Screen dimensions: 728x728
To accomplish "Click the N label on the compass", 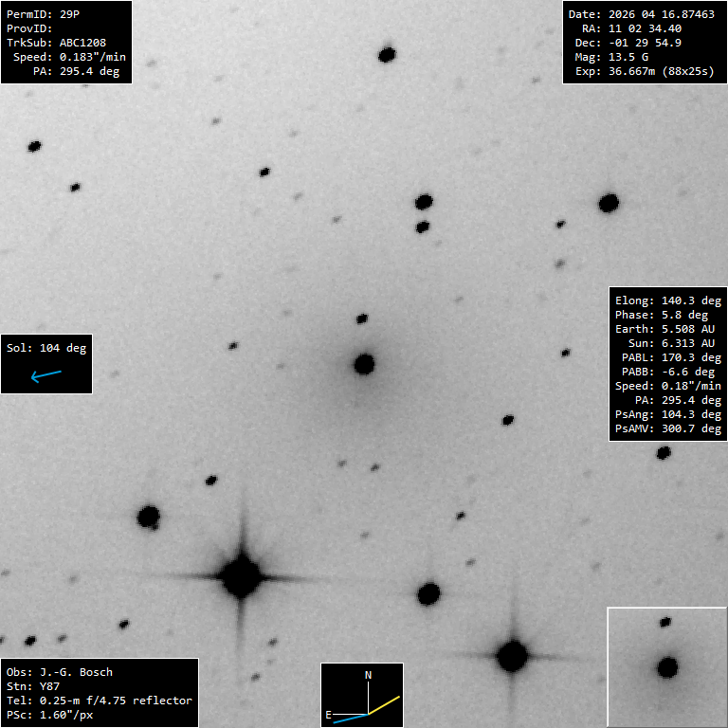I will pos(369,674).
